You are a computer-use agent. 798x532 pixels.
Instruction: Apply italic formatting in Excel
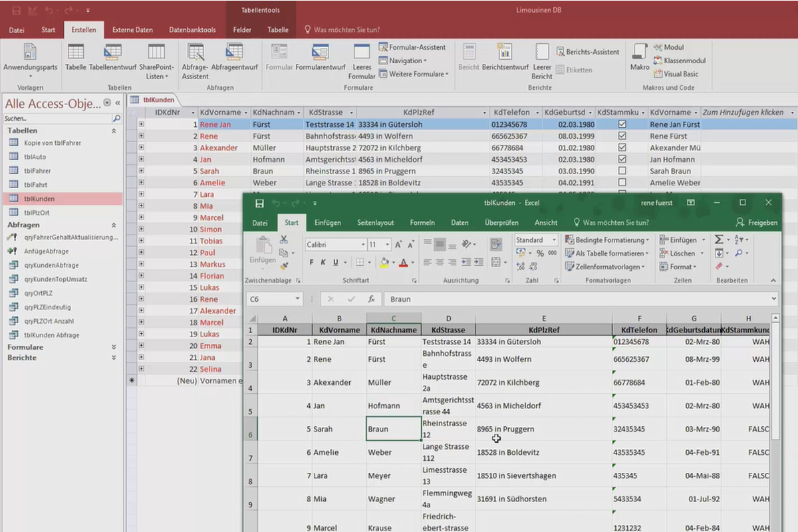pyautogui.click(x=323, y=262)
